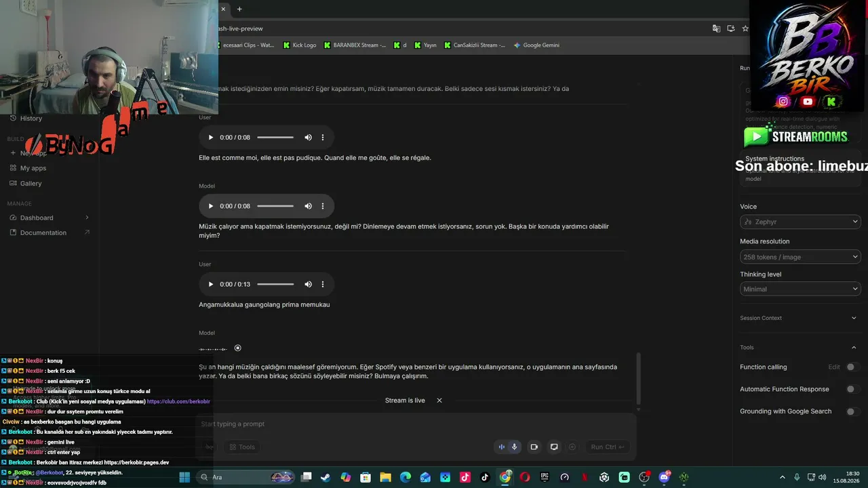Dismiss the Stream is live notice

(x=439, y=401)
